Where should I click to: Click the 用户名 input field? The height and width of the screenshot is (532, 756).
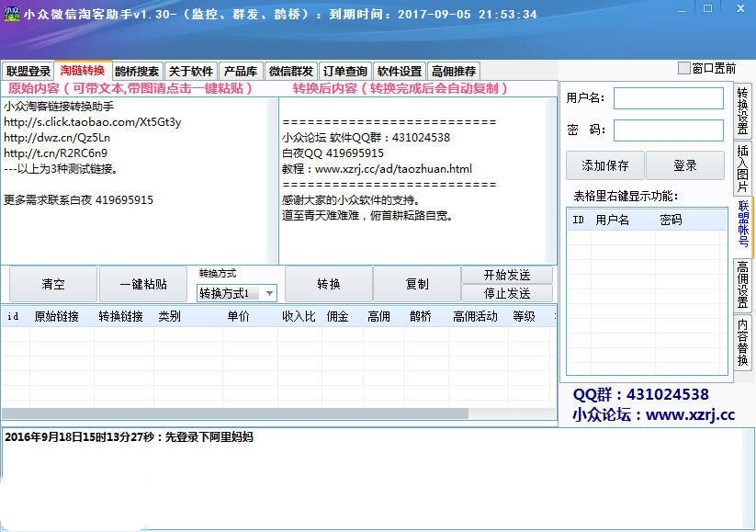point(668,98)
